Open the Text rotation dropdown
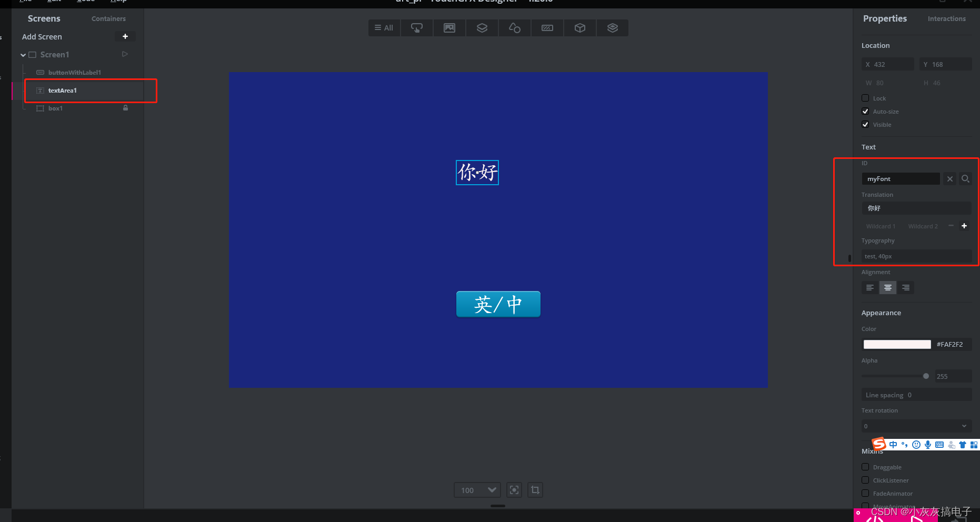The width and height of the screenshot is (980, 522). pos(916,426)
